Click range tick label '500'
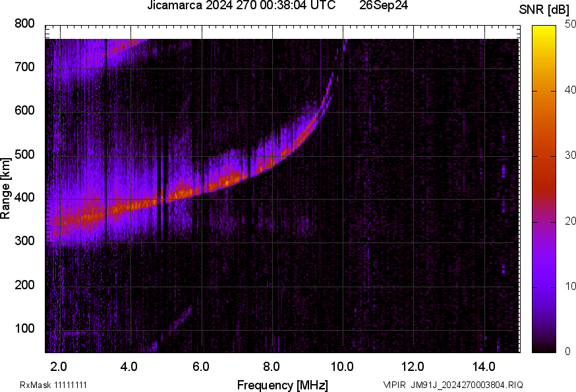 24,154
